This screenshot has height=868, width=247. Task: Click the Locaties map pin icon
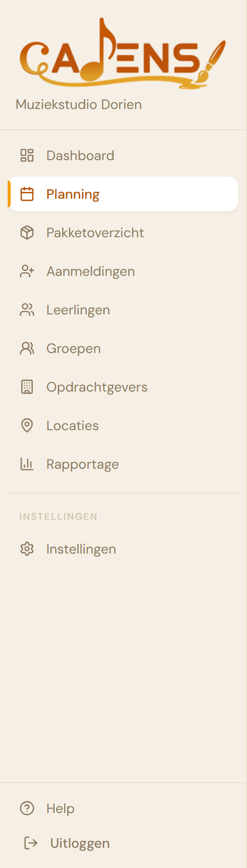click(27, 425)
